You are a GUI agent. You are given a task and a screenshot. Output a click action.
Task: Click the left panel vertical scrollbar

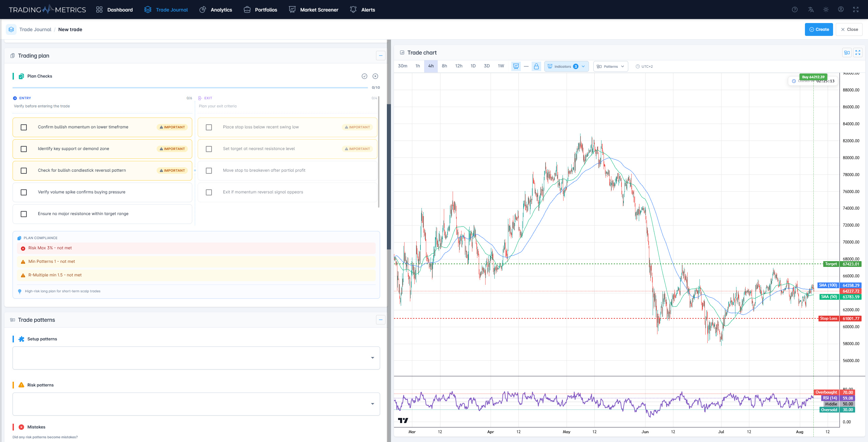tap(389, 176)
